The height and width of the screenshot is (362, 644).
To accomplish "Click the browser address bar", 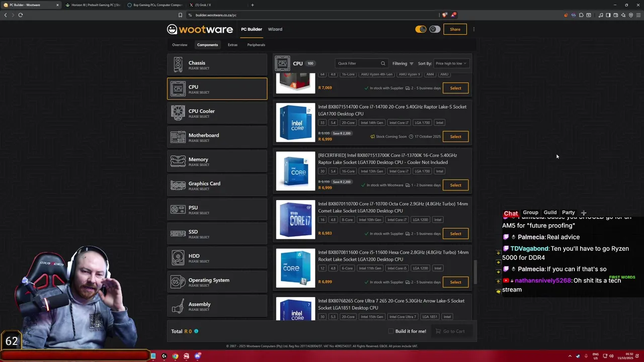I will tap(312, 15).
